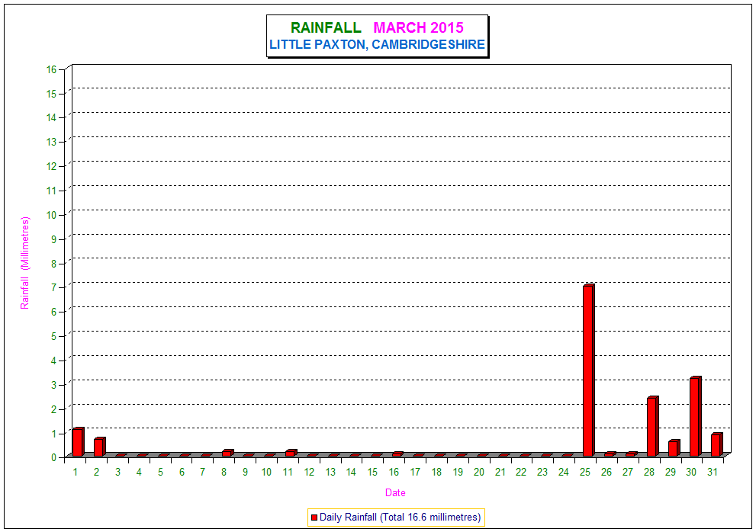Click the x-axis date label '28'
Screen dimensions: 756x532
point(649,473)
